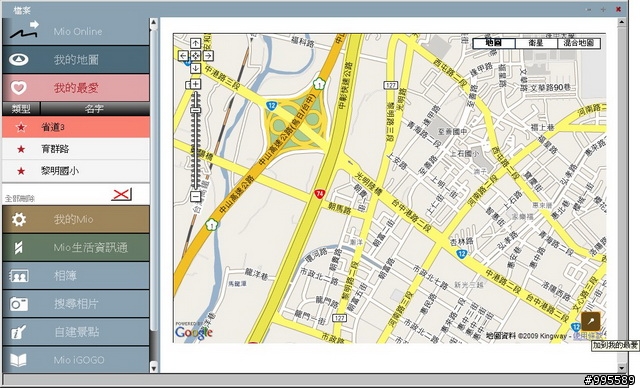Viewport: 640px width, 388px height.
Task: Switch map to 衛星 satellite view
Action: 536,43
